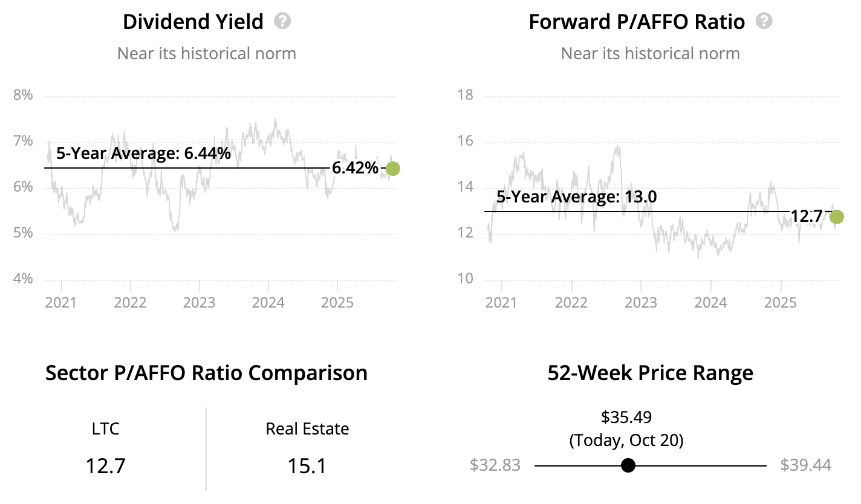Viewport: 861px width, 504px height.
Task: Click the Forward P/AFFO Ratio help icon
Action: pos(764,22)
